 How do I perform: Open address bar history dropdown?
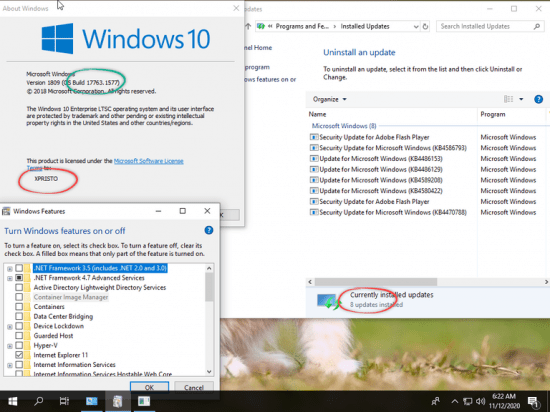(x=416, y=26)
